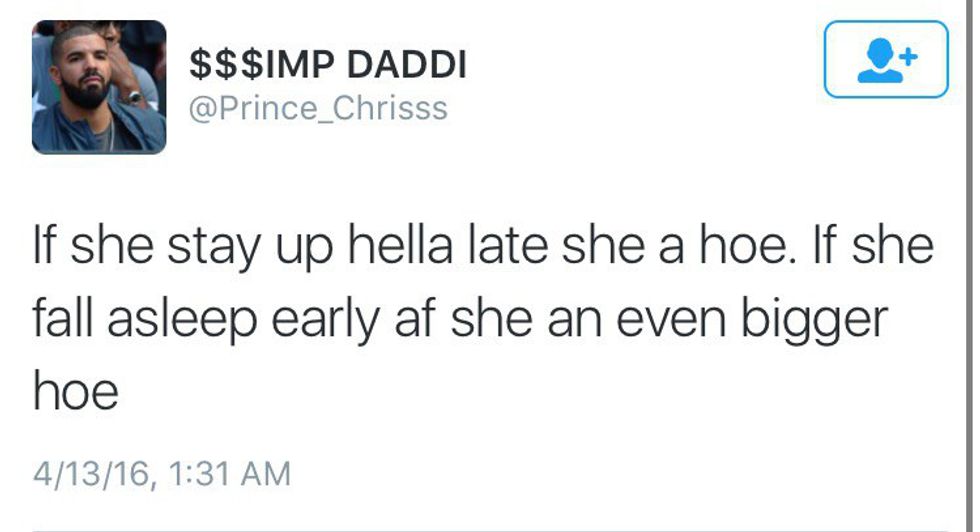The height and width of the screenshot is (532, 980).
Task: Select the tweet timestamp 4/13/16, 1:31 AM
Action: pyautogui.click(x=162, y=471)
